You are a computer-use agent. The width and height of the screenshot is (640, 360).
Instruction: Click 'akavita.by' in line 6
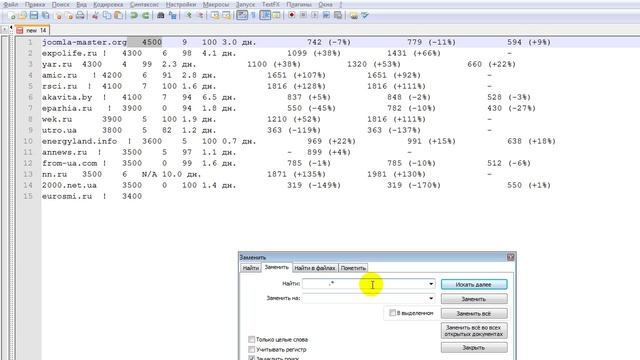pos(67,98)
